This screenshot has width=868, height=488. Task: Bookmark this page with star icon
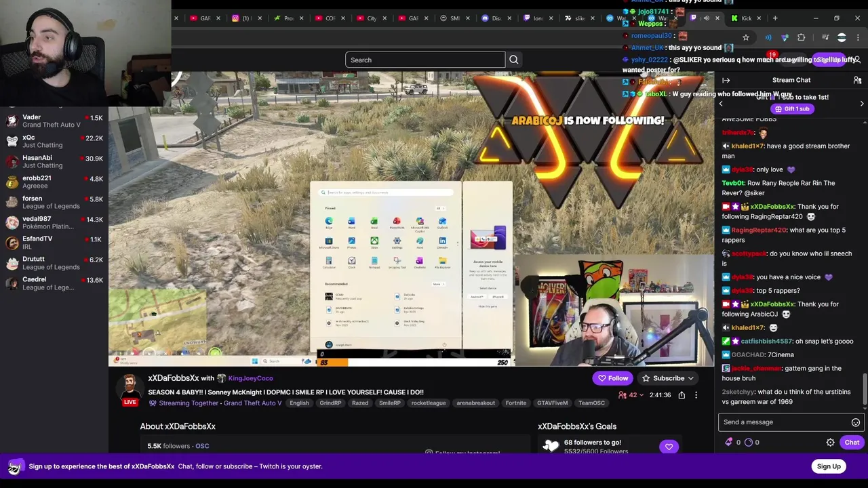[x=745, y=38]
